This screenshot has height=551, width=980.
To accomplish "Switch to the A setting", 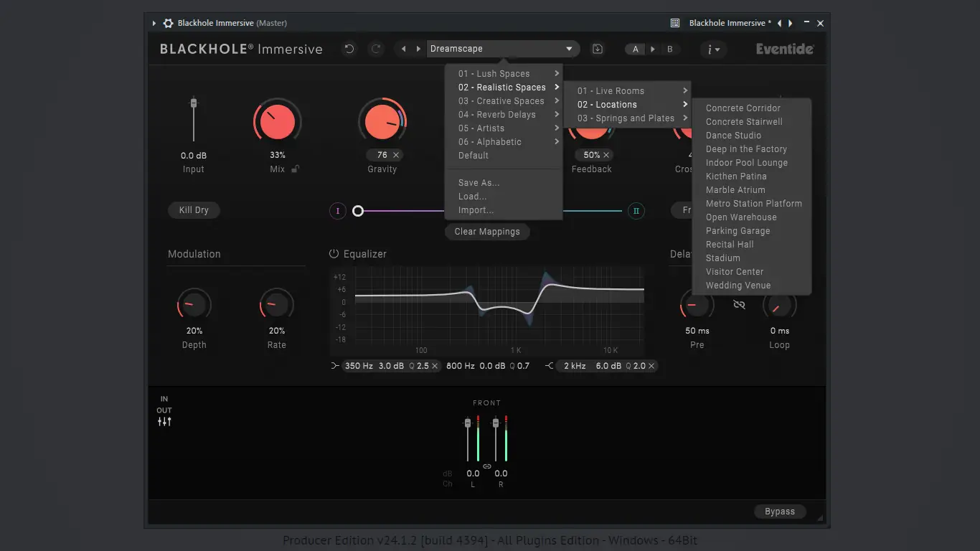I will 635,50.
